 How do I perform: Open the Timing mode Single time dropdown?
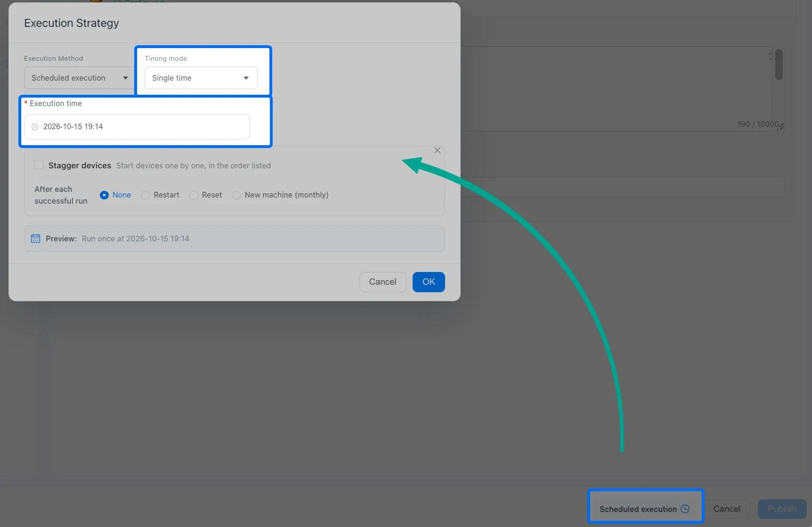click(201, 78)
